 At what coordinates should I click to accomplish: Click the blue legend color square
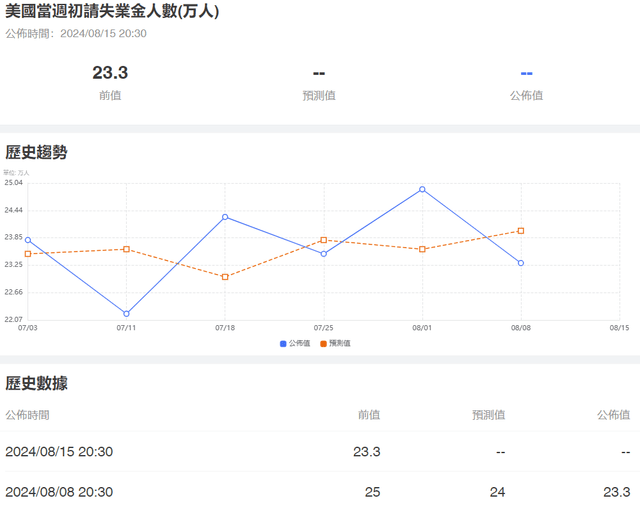pos(284,343)
